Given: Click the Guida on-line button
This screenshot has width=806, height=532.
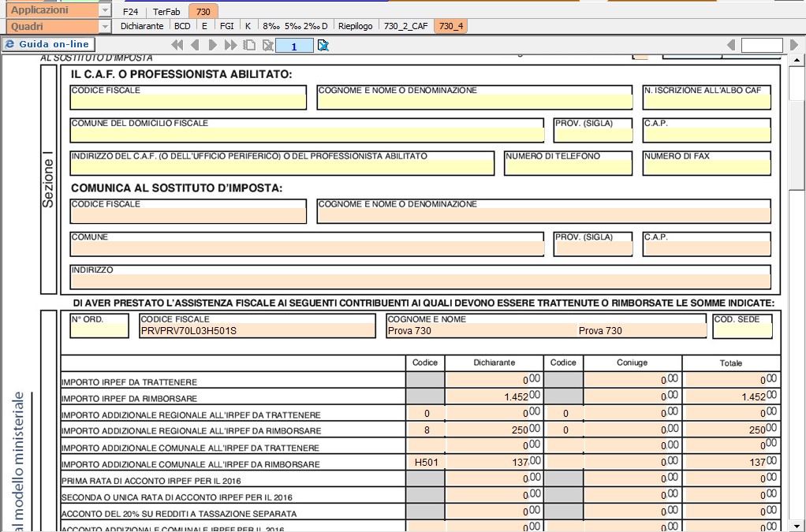Looking at the screenshot, I should (x=48, y=44).
